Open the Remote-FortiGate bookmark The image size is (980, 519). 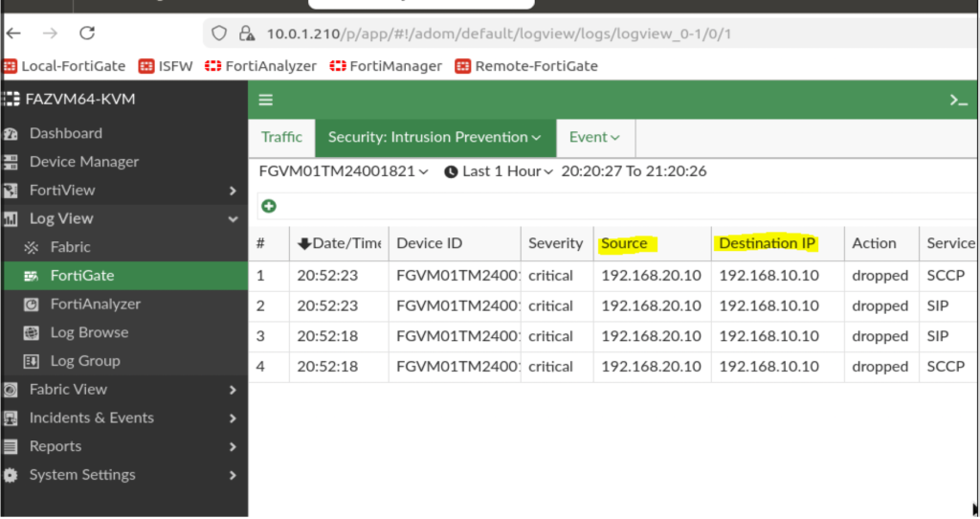pos(526,66)
